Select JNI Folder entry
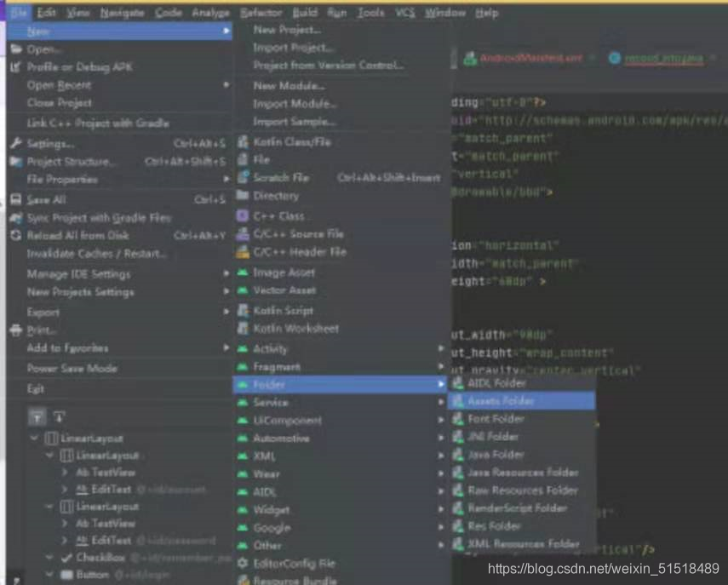 [521, 437]
